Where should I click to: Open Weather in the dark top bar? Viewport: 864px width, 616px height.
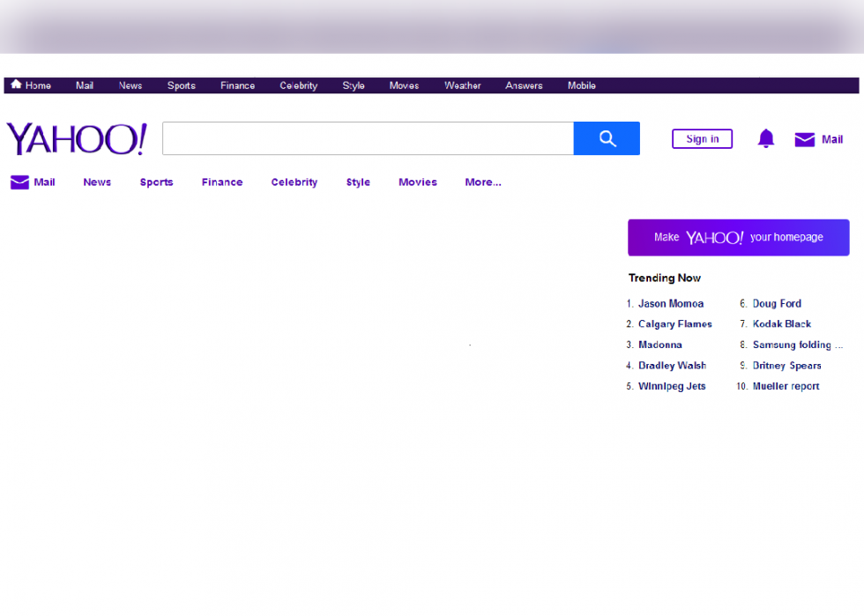coord(462,85)
